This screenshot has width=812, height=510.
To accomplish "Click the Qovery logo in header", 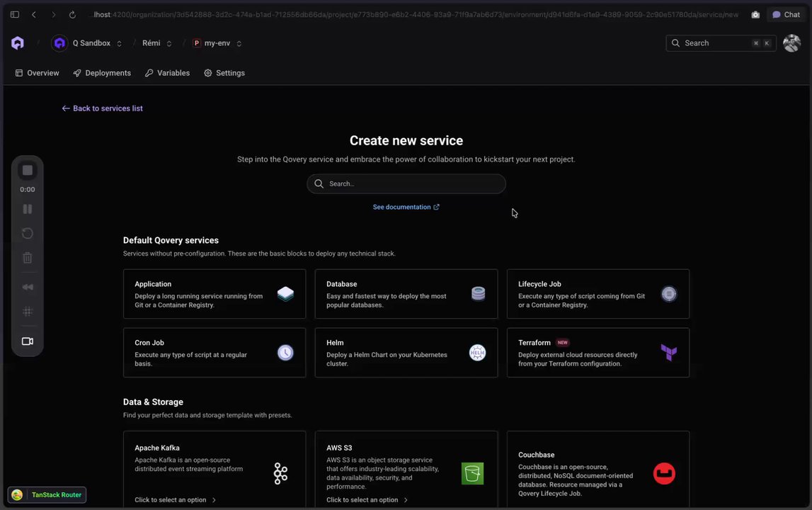I will point(18,43).
